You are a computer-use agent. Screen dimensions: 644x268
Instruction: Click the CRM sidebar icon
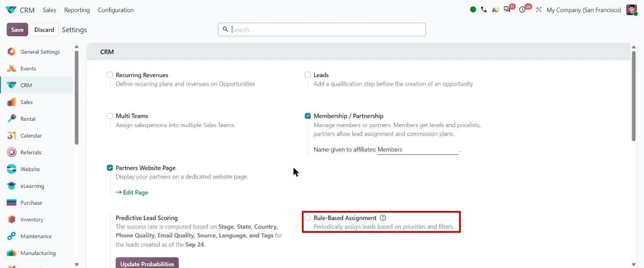point(12,85)
